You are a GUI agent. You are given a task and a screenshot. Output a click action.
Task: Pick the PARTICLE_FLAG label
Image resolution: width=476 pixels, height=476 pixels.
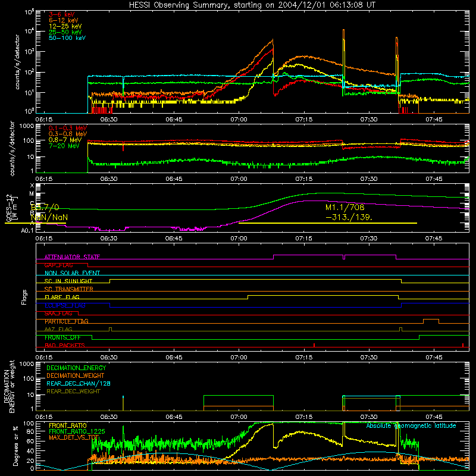[67, 321]
